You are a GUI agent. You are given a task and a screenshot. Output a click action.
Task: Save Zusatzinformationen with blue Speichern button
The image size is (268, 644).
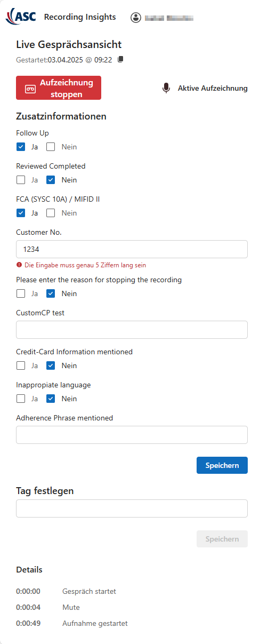point(222,465)
